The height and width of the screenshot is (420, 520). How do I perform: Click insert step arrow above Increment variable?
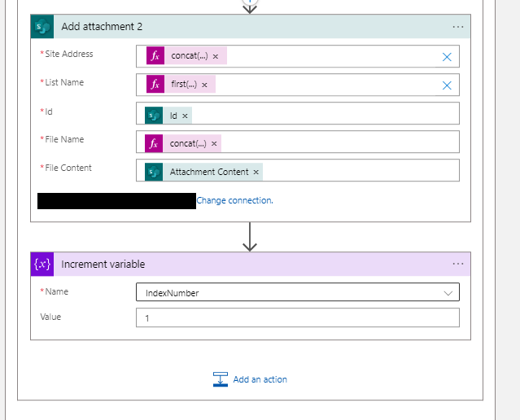tap(250, 237)
